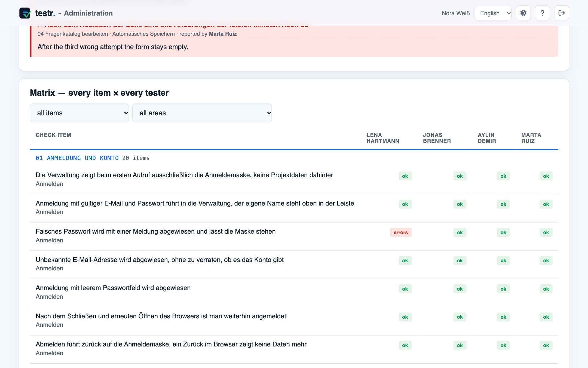The height and width of the screenshot is (368, 588).
Task: Open the English language dropdown
Action: pyautogui.click(x=493, y=13)
